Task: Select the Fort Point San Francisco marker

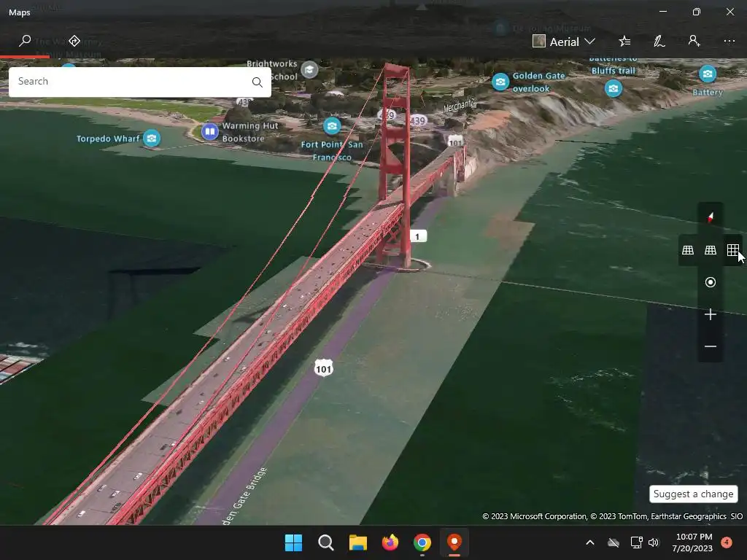Action: [332, 126]
